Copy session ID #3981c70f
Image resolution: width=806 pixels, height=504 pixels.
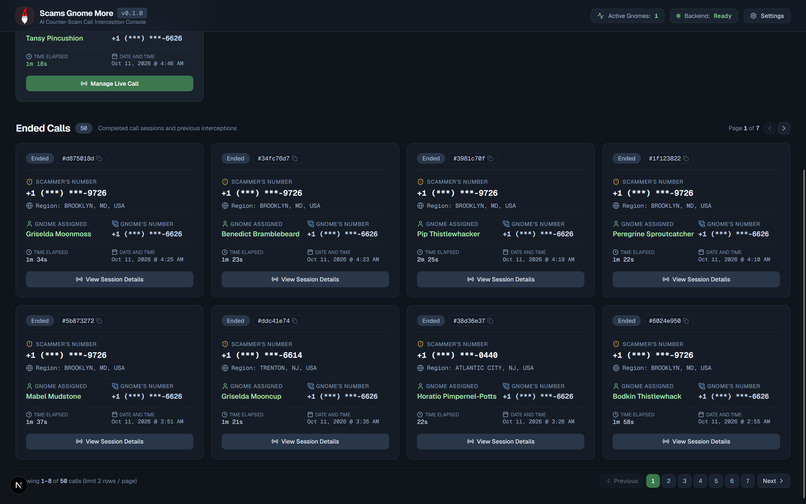(490, 158)
